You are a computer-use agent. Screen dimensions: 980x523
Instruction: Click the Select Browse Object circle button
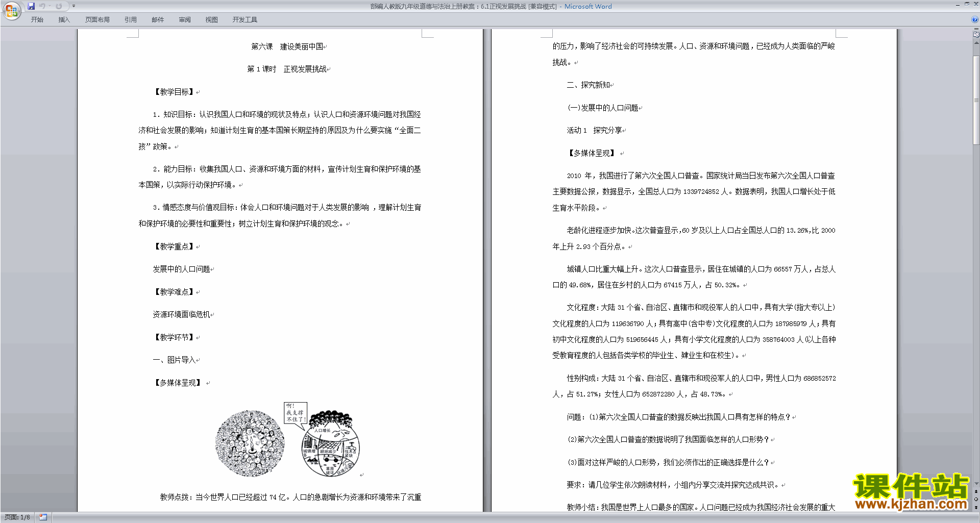[976, 499]
